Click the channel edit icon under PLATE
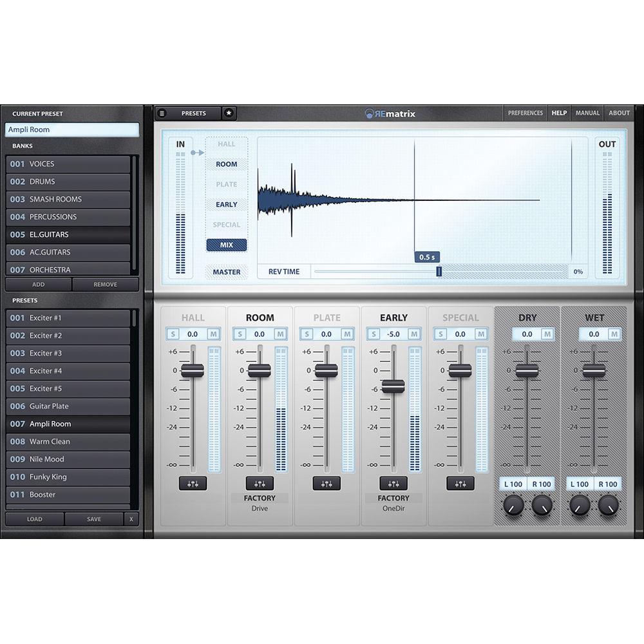This screenshot has height=644, width=644. [327, 484]
